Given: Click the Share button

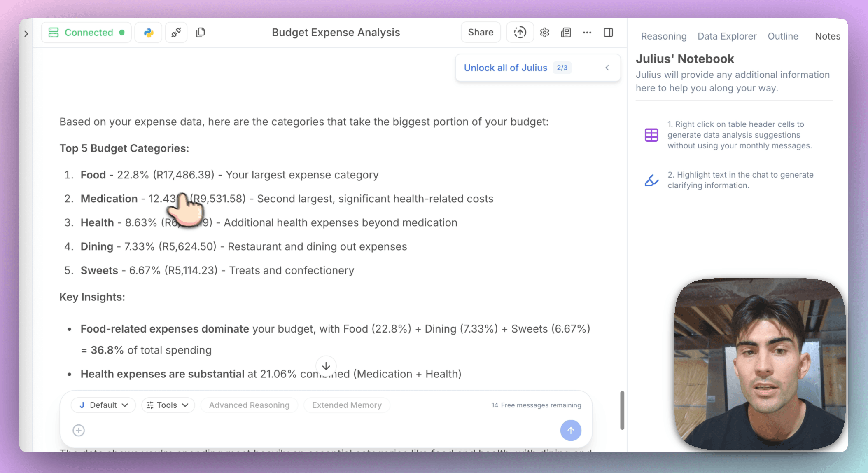Looking at the screenshot, I should click(x=481, y=32).
